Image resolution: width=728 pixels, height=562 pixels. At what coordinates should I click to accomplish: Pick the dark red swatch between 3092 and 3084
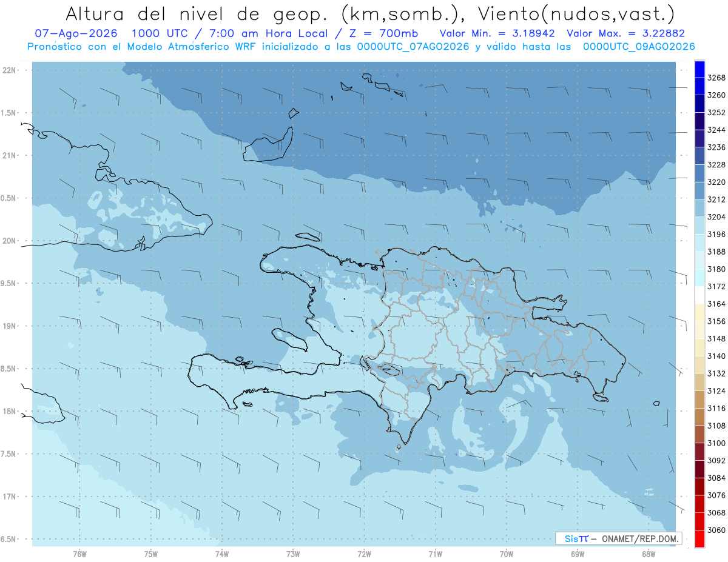pos(699,469)
